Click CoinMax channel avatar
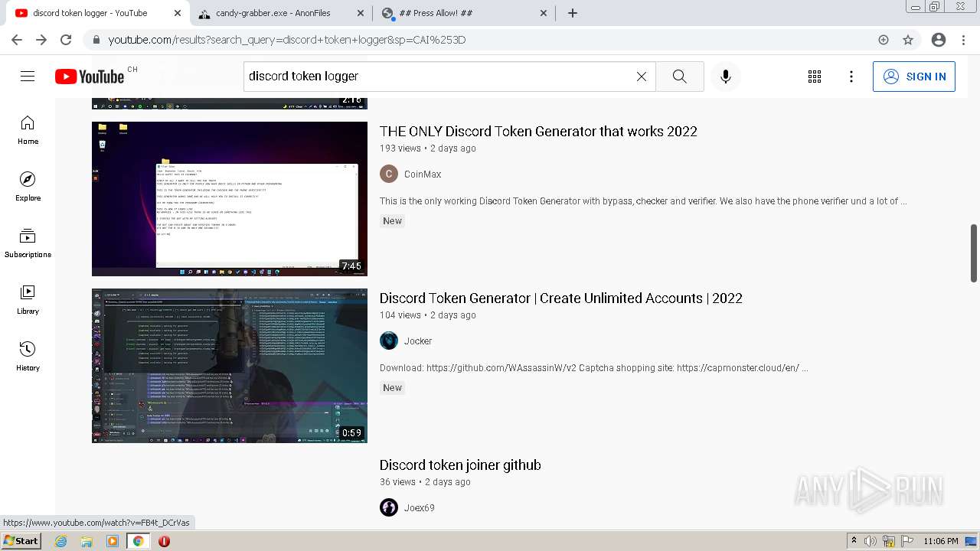 (389, 174)
